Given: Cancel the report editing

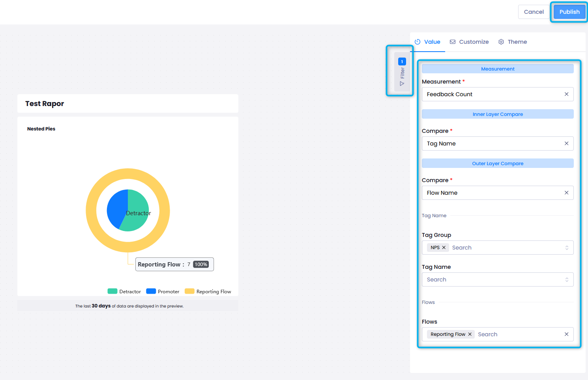Looking at the screenshot, I should tap(534, 12).
